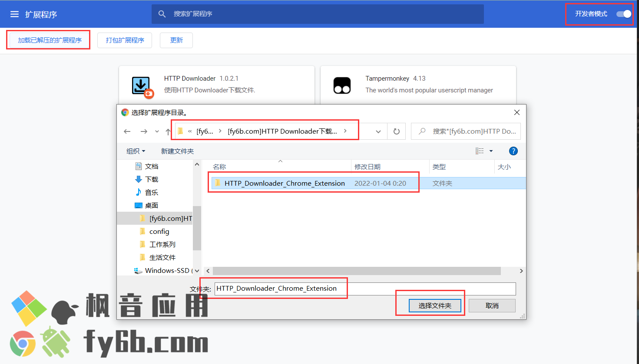639x364 pixels.
Task: Select 工作系列 folder in tree
Action: [x=162, y=245]
